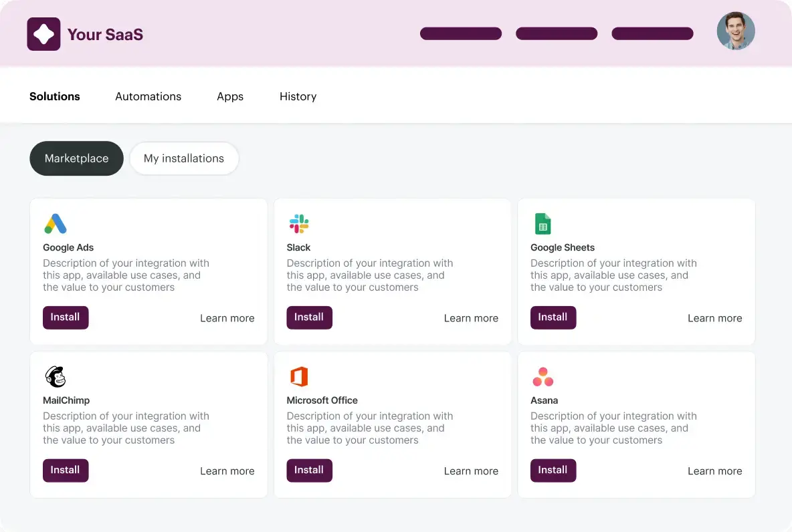Click the Slack logo icon
The image size is (792, 532).
point(298,224)
